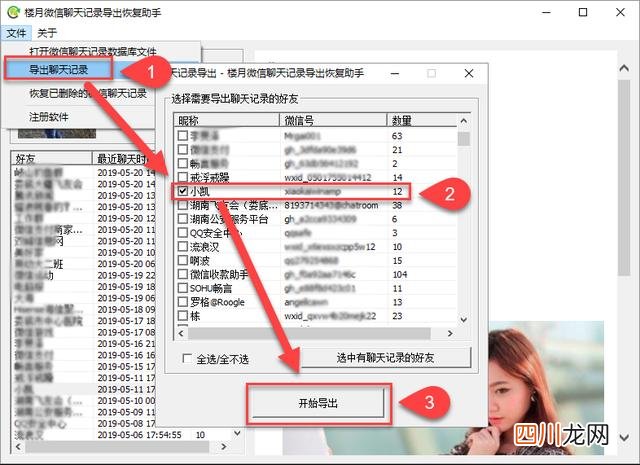Tick the QQ安全中心 row checkbox
Screen dimensions: 640x465
[183, 232]
